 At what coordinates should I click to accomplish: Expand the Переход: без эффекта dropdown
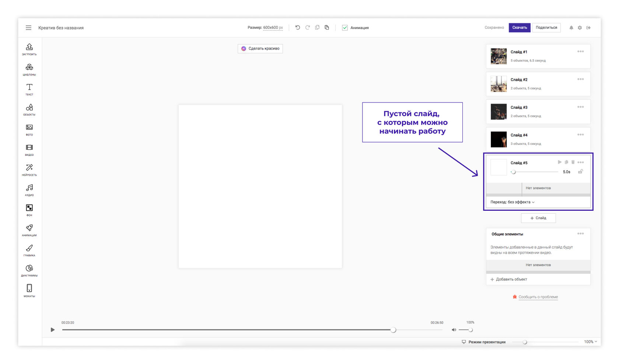512,202
